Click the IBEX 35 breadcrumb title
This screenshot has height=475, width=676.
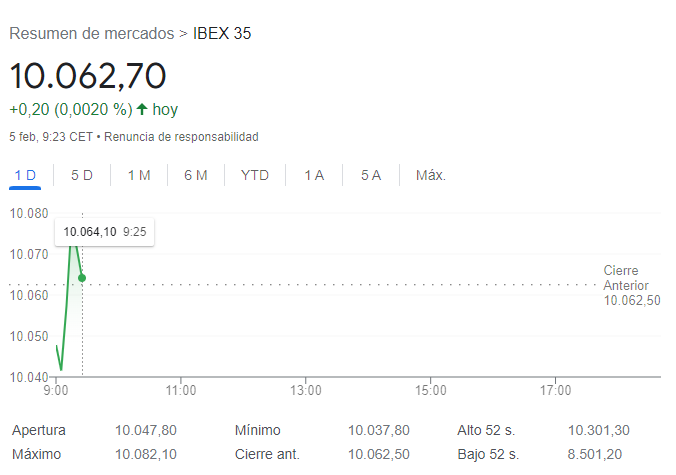[222, 33]
